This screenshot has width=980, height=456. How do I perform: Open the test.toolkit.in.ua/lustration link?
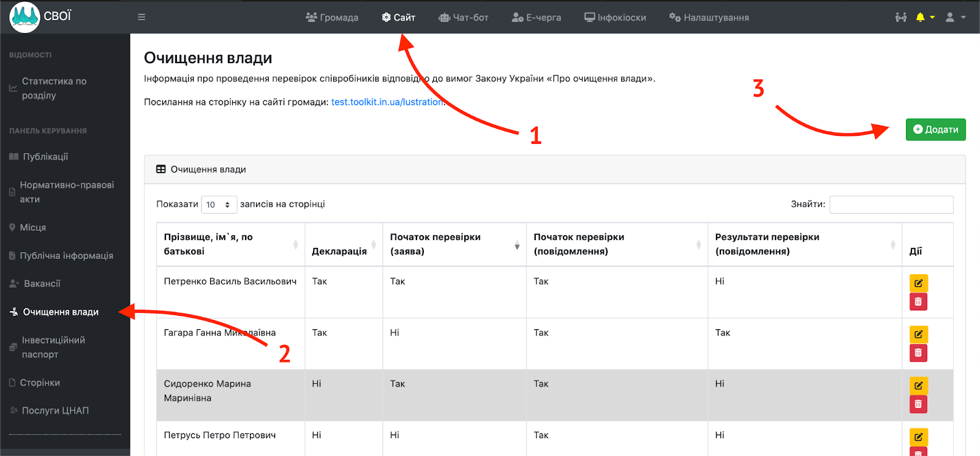(x=387, y=102)
